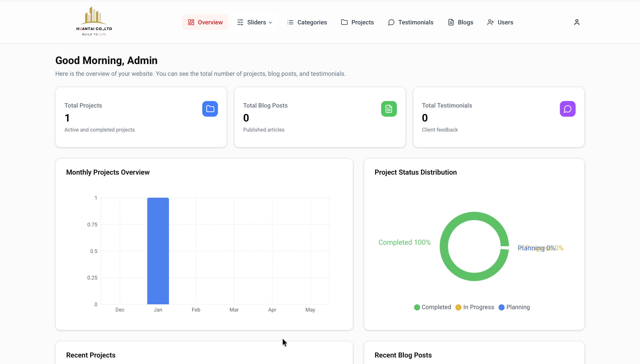
Task: Click the 'May' axis label
Action: [310, 310]
